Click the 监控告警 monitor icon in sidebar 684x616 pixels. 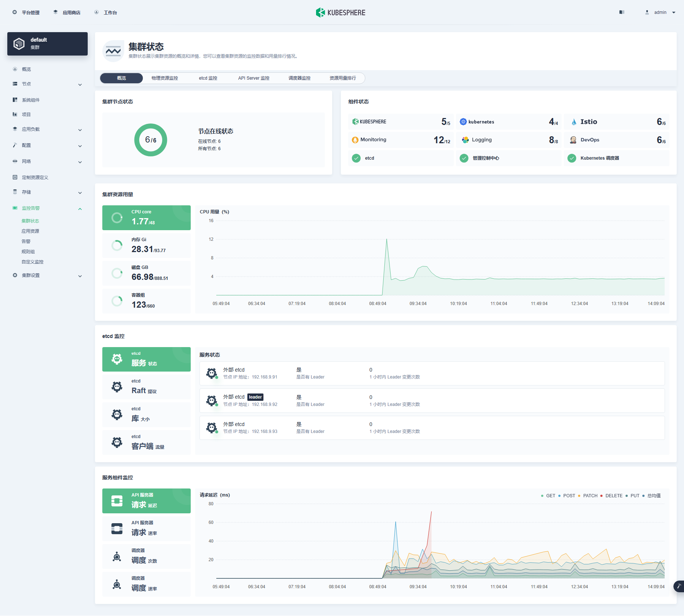click(15, 208)
